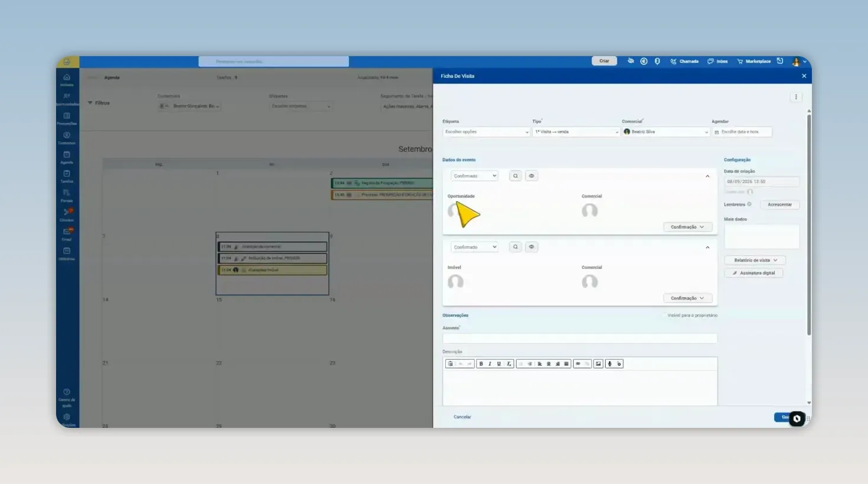Apply italic formatting in the description editor
868x484 pixels.
pos(490,364)
